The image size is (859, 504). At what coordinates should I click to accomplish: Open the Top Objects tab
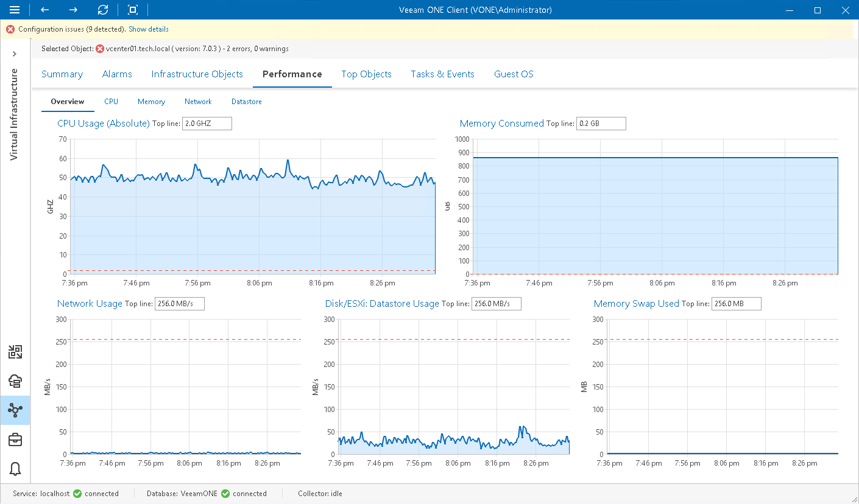pyautogui.click(x=367, y=74)
